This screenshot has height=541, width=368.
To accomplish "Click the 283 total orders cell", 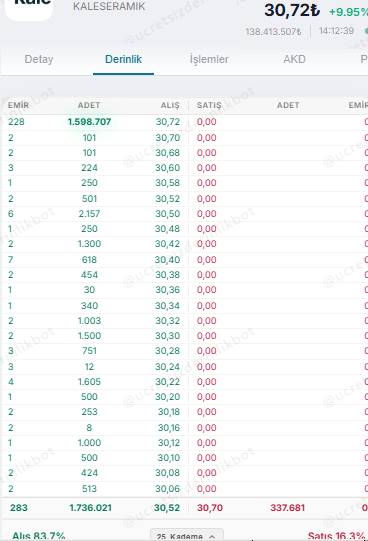I will [x=19, y=508].
